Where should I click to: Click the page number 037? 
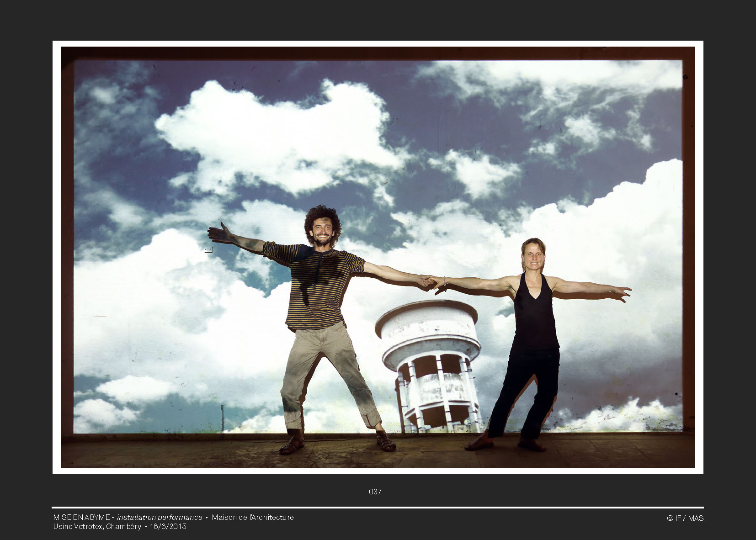coord(375,492)
